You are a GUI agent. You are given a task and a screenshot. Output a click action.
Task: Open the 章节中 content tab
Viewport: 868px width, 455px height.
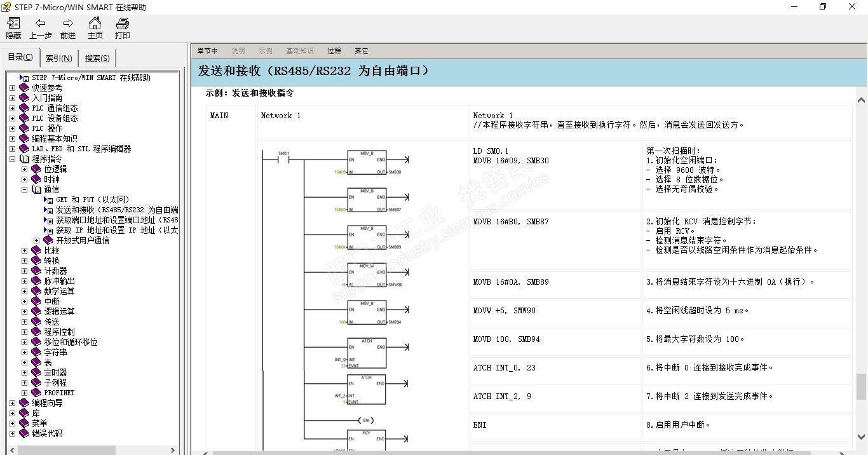(207, 51)
